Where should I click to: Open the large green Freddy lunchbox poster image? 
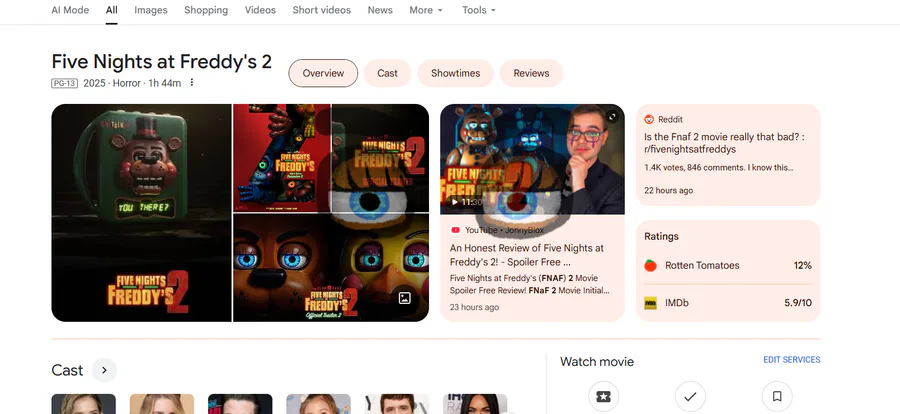click(141, 212)
